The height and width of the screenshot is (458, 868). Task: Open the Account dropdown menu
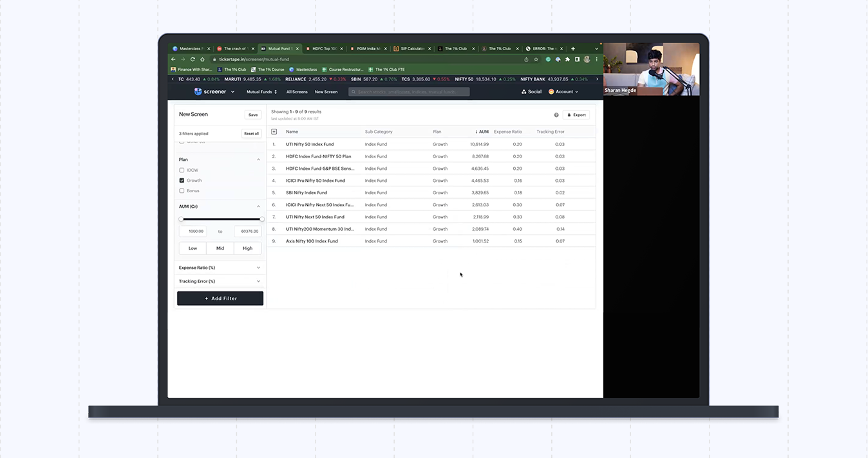tap(563, 92)
